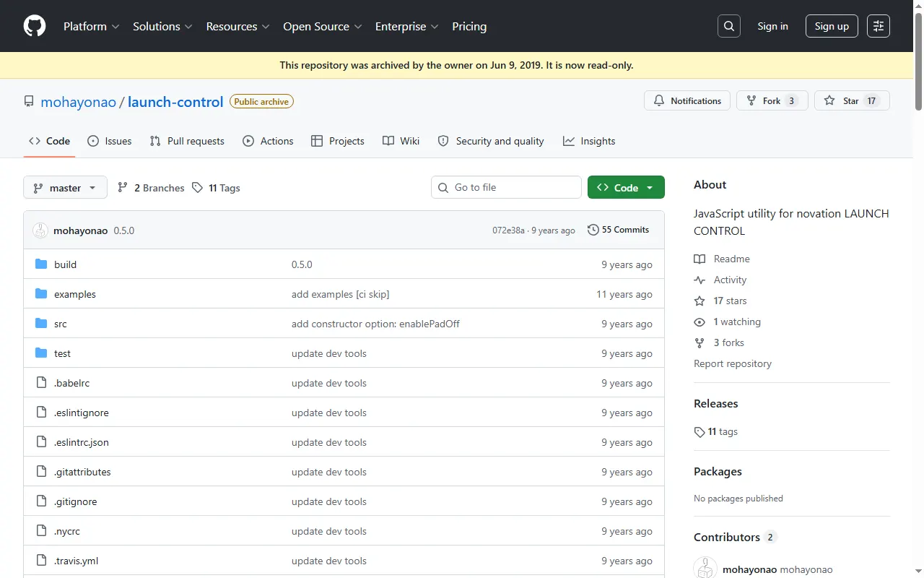Click the .nycrc file icon
The width and height of the screenshot is (924, 578).
click(x=41, y=531)
